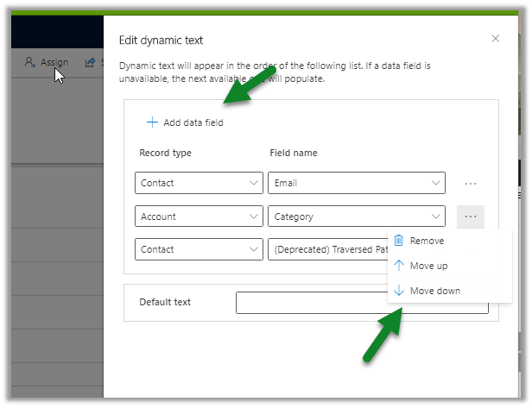Image resolution: width=532 pixels, height=408 pixels.
Task: Select Remove from the row options menu
Action: pos(427,241)
